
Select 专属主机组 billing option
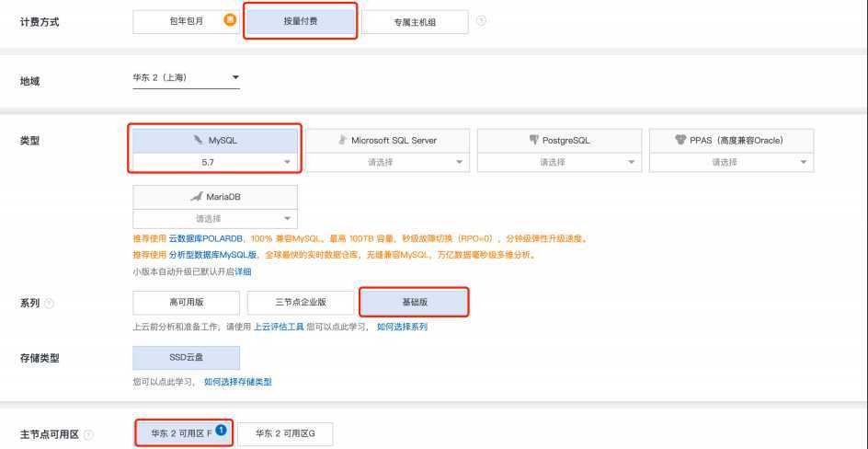[x=415, y=22]
